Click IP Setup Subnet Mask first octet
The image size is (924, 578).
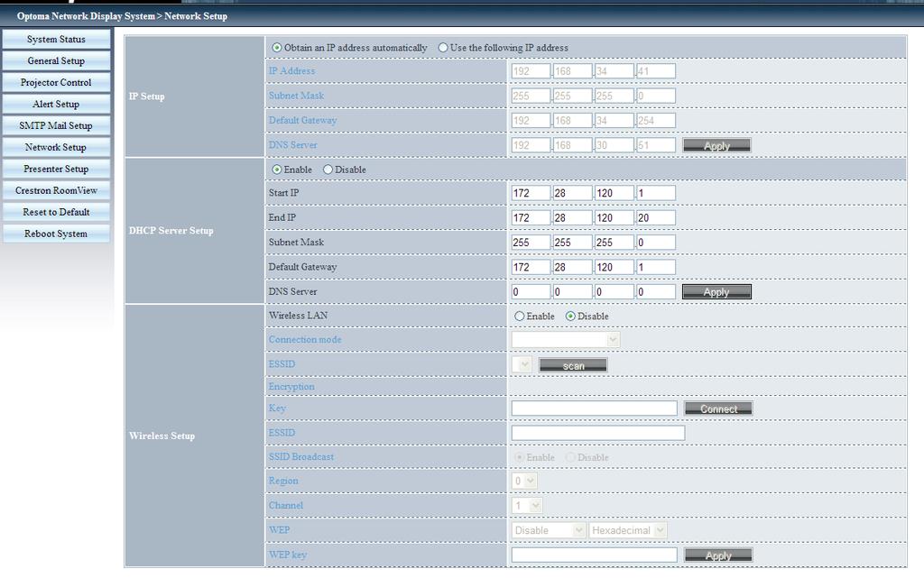coord(531,96)
